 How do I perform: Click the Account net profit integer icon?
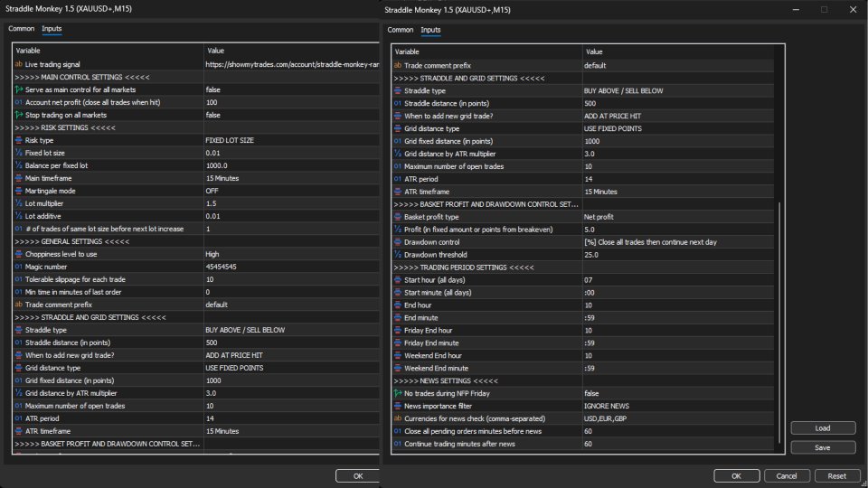point(19,102)
